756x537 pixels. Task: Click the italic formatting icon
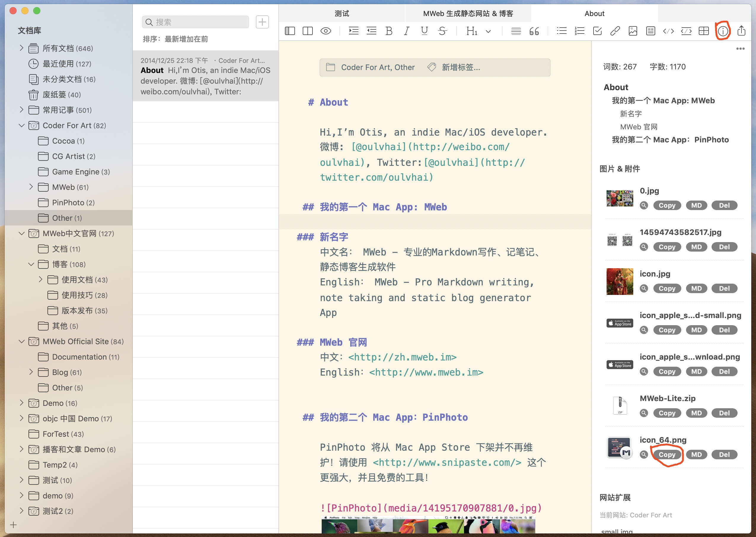coord(406,31)
